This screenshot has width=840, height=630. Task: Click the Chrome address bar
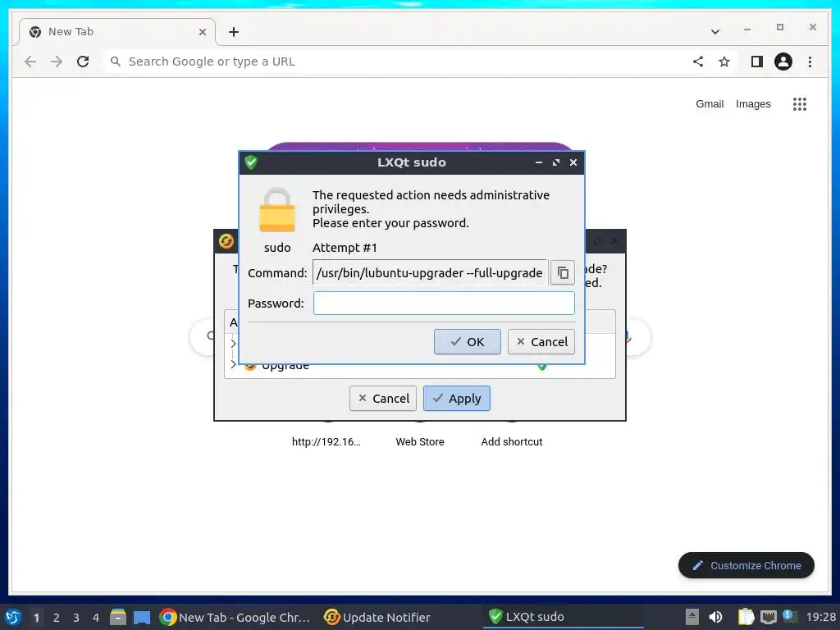pyautogui.click(x=396, y=62)
